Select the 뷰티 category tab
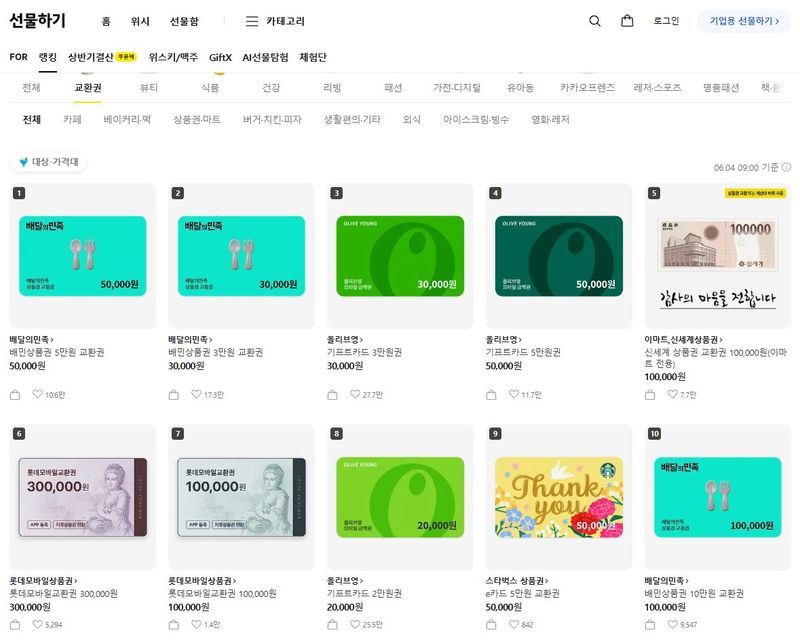This screenshot has height=641, width=800. point(149,88)
